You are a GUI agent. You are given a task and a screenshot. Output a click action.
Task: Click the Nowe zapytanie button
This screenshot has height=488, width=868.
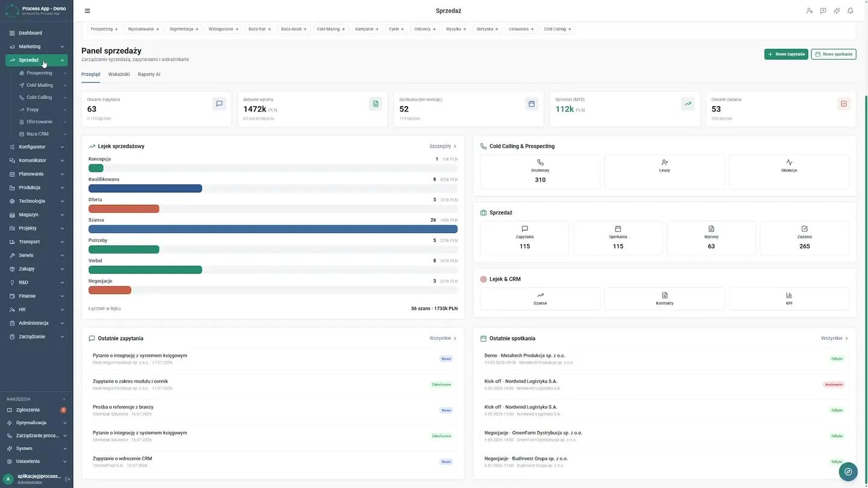pos(786,54)
